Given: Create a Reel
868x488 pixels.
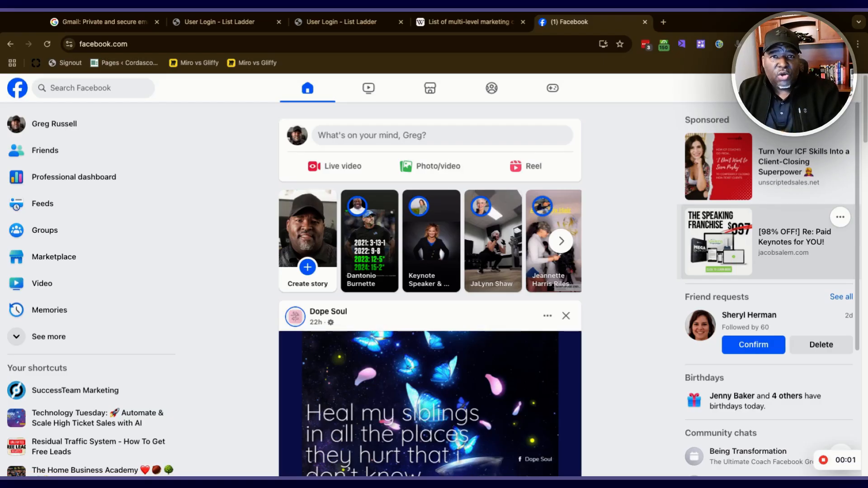Looking at the screenshot, I should point(525,166).
